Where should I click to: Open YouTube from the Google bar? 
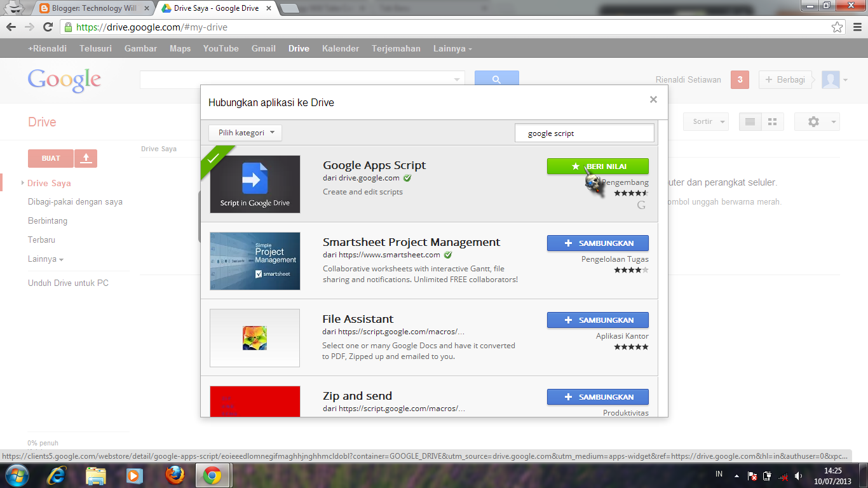click(221, 48)
